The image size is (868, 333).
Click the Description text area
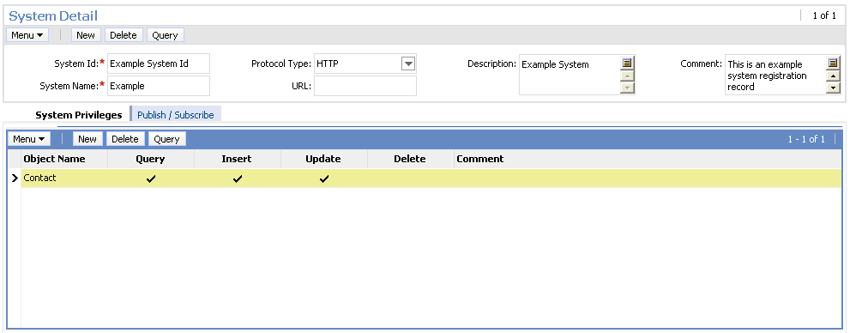[x=570, y=75]
